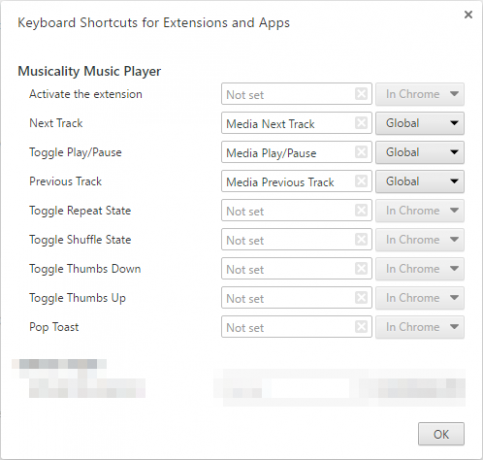Clear the Toggle Play/Pause shortcut
The height and width of the screenshot is (460, 483).
point(361,152)
